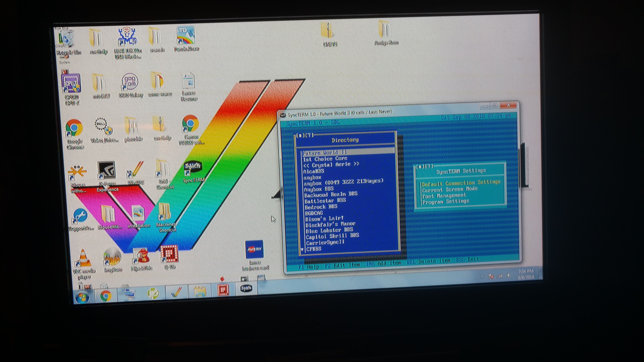Click the scroll-down arrow in the Directory list
644x362 pixels.
pyautogui.click(x=302, y=249)
